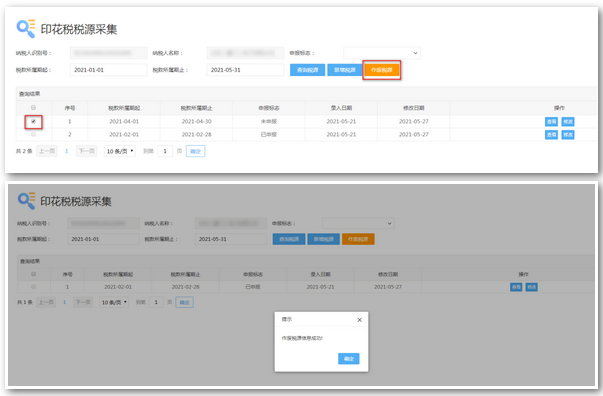Click the magnifier logo in the dimmed panel
Screen dimensions: 603x396
(27, 201)
